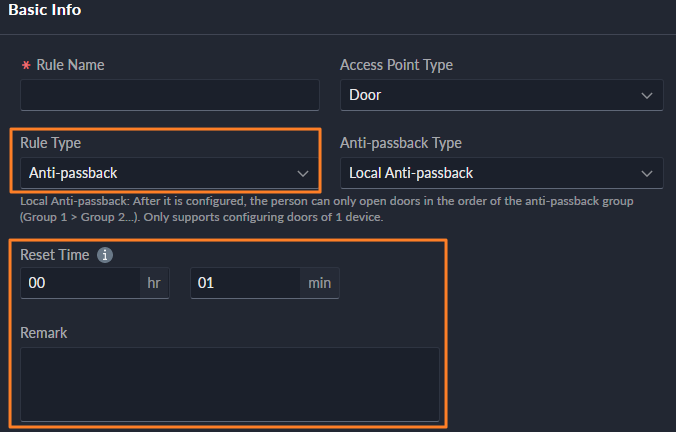Open the Access Point Type dropdown showing Door

(x=490, y=95)
